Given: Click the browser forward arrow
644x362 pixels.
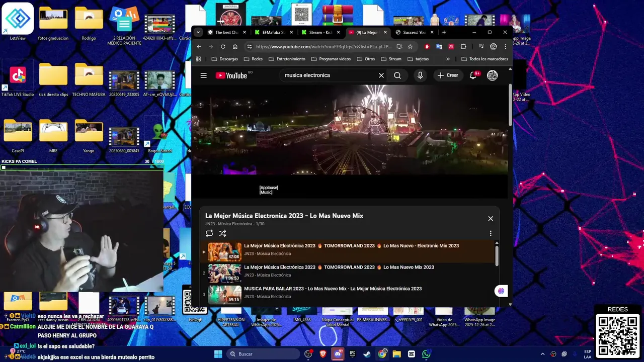Looking at the screenshot, I should tap(211, 47).
